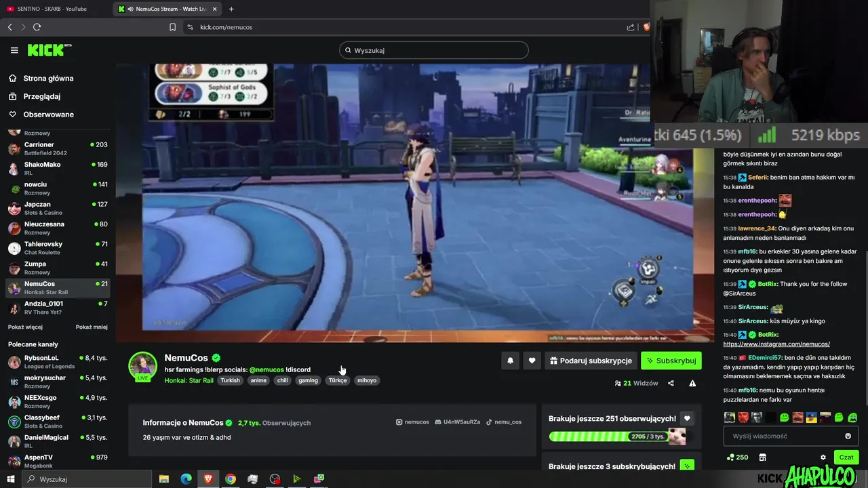Open Zumpa channel in sidebar
This screenshot has width=868, height=488.
[57, 268]
